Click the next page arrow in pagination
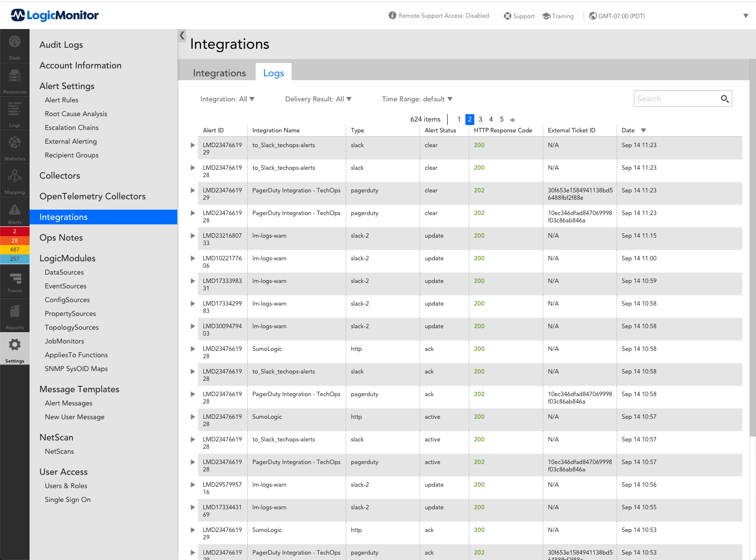Screen dimensions: 756x560 click(513, 120)
